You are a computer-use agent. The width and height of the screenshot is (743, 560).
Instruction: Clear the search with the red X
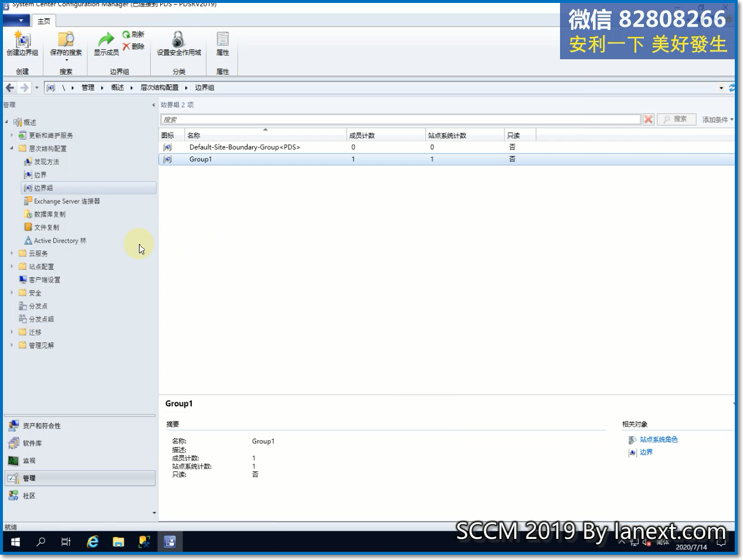[648, 119]
